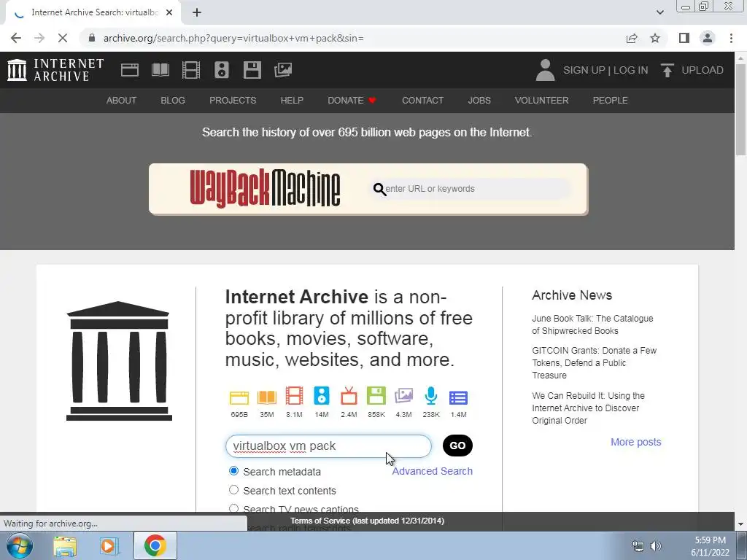The image size is (747, 560).
Task: Open the Advanced Search link
Action: [x=432, y=471]
